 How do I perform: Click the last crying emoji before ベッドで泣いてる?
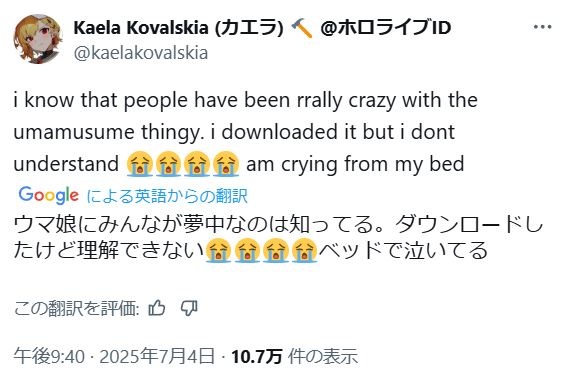coord(304,250)
